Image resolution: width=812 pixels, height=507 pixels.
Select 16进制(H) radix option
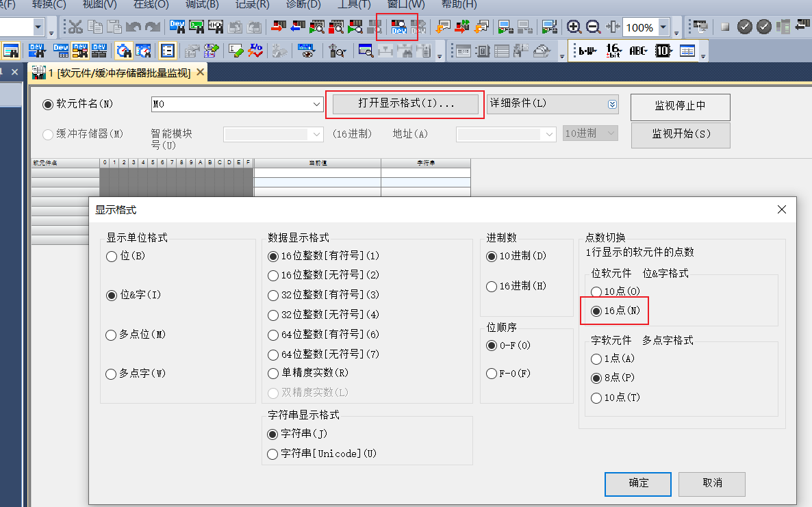pyautogui.click(x=492, y=287)
